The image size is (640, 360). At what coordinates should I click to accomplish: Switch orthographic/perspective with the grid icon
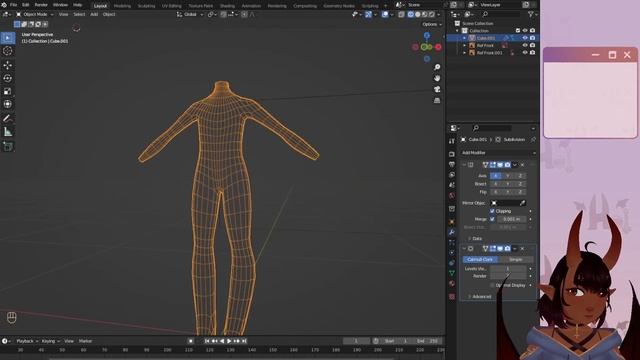pos(437,100)
